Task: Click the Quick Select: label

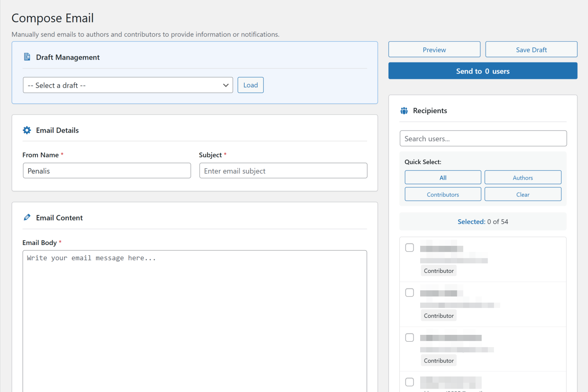Action: tap(423, 162)
